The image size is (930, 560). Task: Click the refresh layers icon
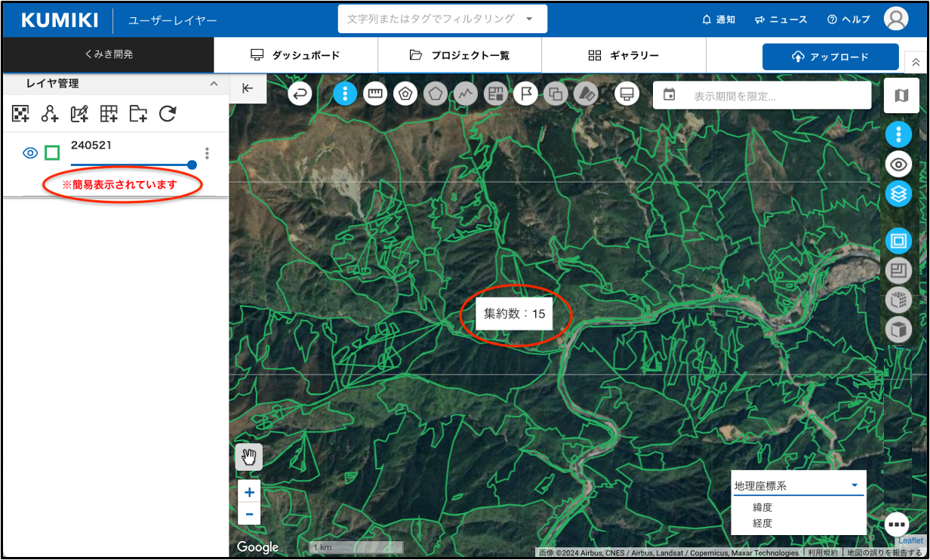168,113
